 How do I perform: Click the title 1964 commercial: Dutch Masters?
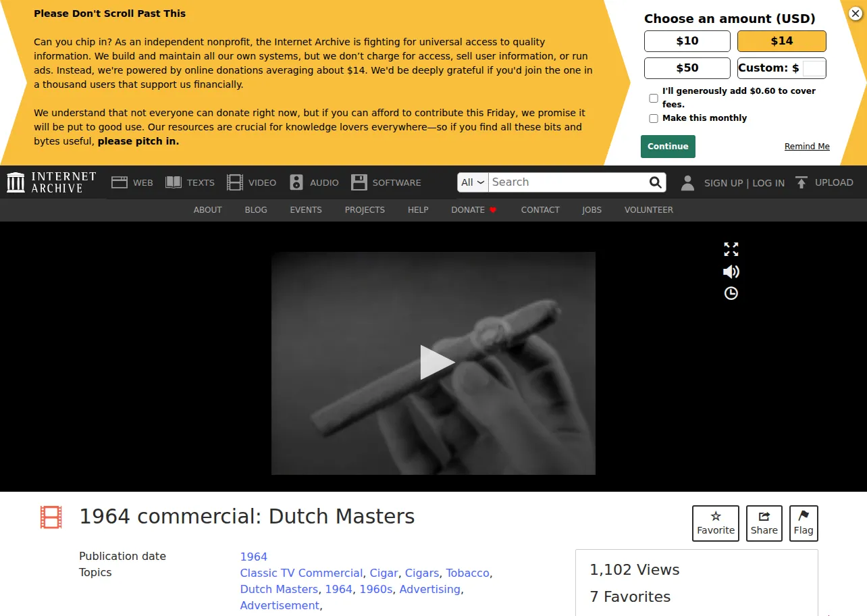247,517
